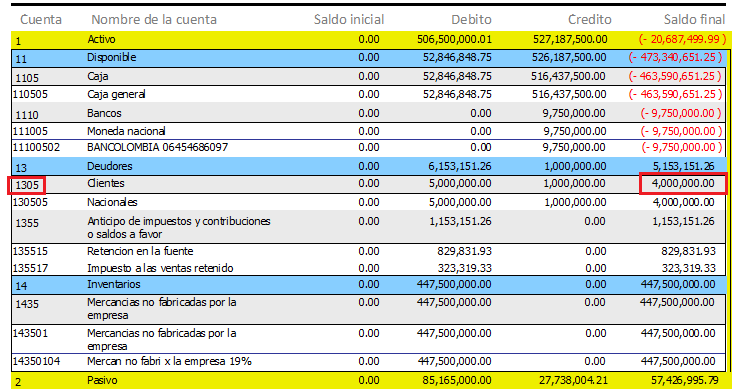Select Impuesto a las ventas retenido

click(160, 268)
